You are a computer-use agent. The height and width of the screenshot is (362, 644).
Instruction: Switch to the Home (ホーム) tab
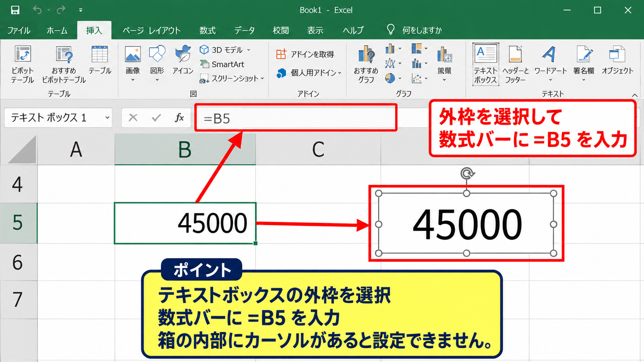point(57,30)
